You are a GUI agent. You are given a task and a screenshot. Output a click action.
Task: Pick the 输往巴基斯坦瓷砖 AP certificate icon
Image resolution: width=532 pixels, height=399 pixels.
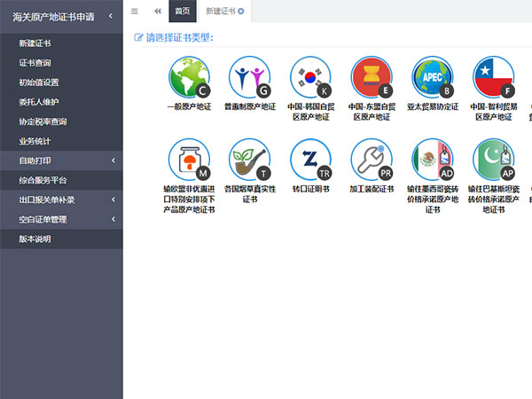(494, 160)
